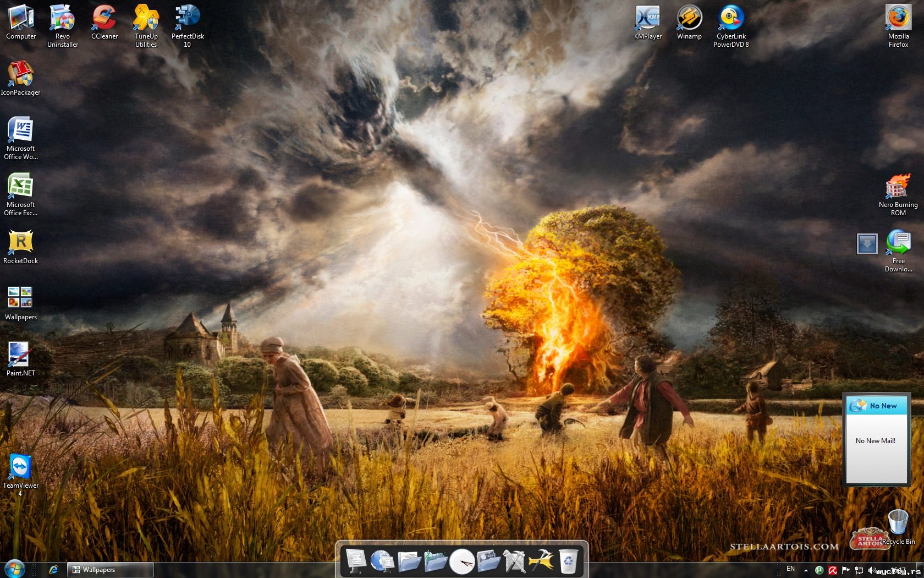The image size is (924, 578).
Task: Open the recycle bin icon in the dock
Action: (568, 561)
